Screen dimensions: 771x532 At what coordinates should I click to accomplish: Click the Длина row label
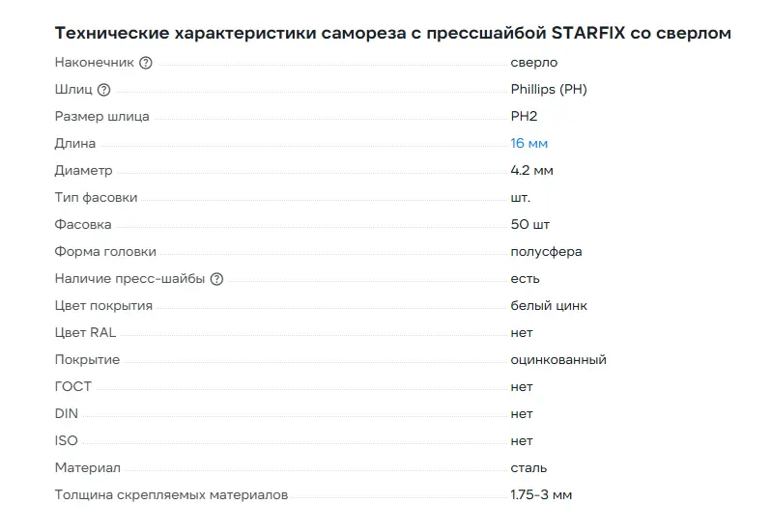[75, 144]
